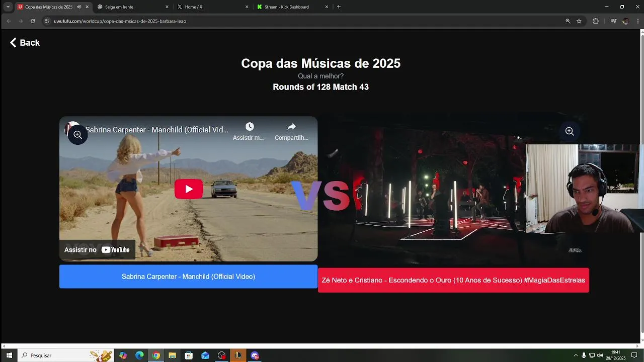Vote for Zé Neto e Cristiano red button
644x362 pixels.
(453, 280)
